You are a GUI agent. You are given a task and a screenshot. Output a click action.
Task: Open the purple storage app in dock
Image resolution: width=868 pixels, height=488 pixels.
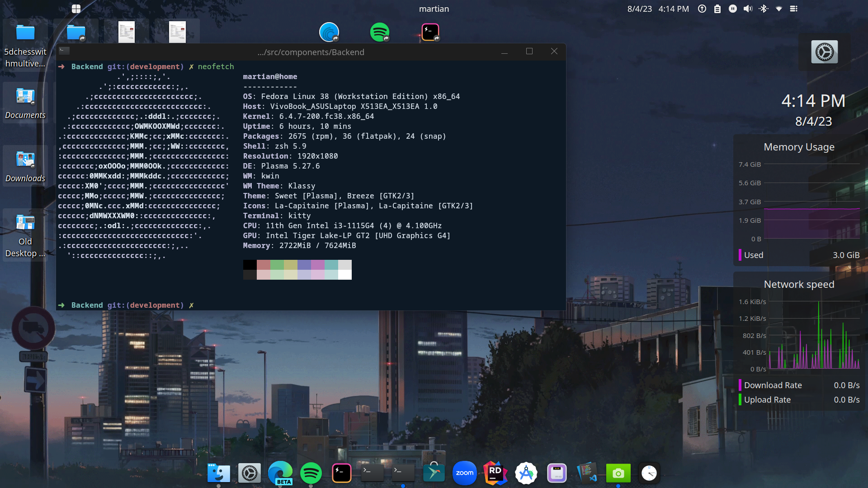click(557, 473)
